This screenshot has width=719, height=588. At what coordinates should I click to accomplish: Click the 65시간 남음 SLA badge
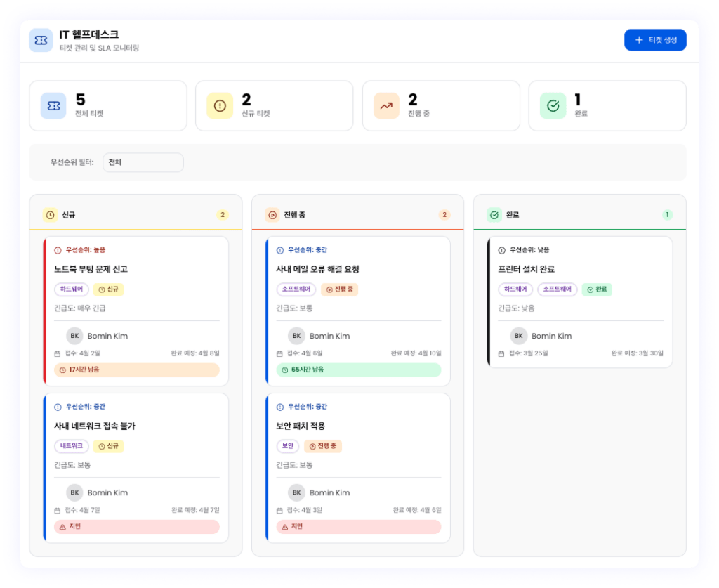pyautogui.click(x=358, y=370)
